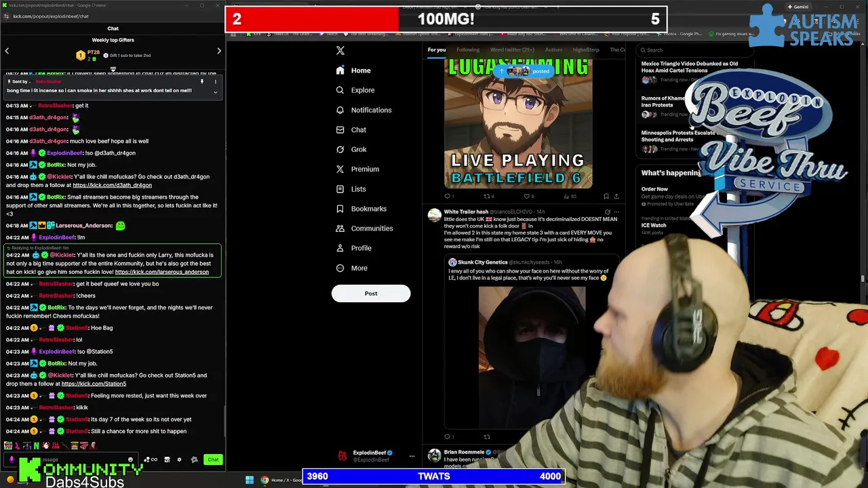Go to previous top gifters slide
This screenshot has width=868, height=488.
click(7, 51)
